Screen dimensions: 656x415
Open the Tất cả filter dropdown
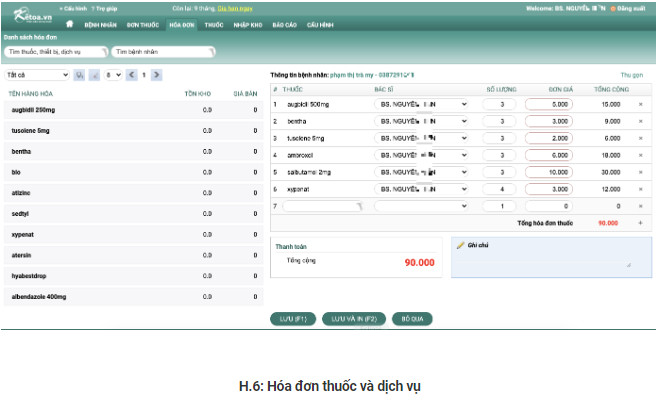(x=37, y=75)
